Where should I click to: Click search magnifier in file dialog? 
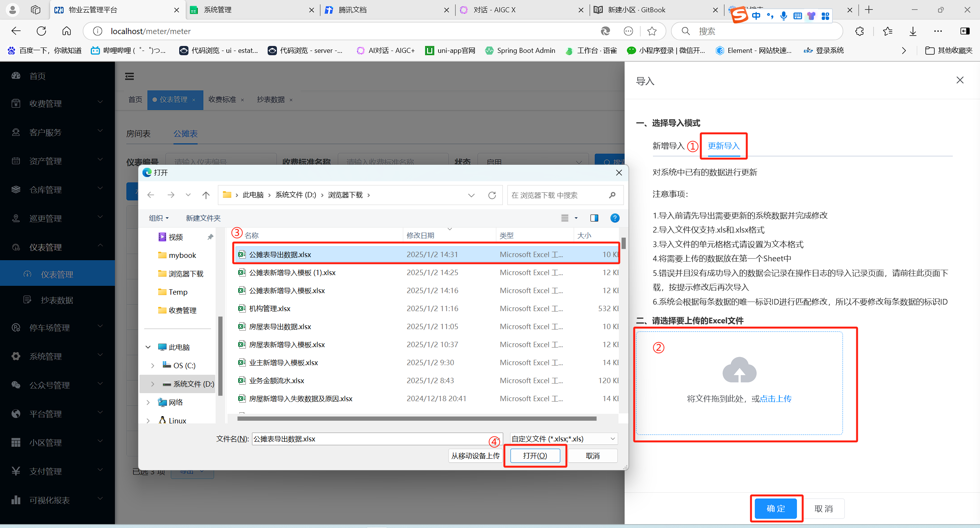coord(612,195)
